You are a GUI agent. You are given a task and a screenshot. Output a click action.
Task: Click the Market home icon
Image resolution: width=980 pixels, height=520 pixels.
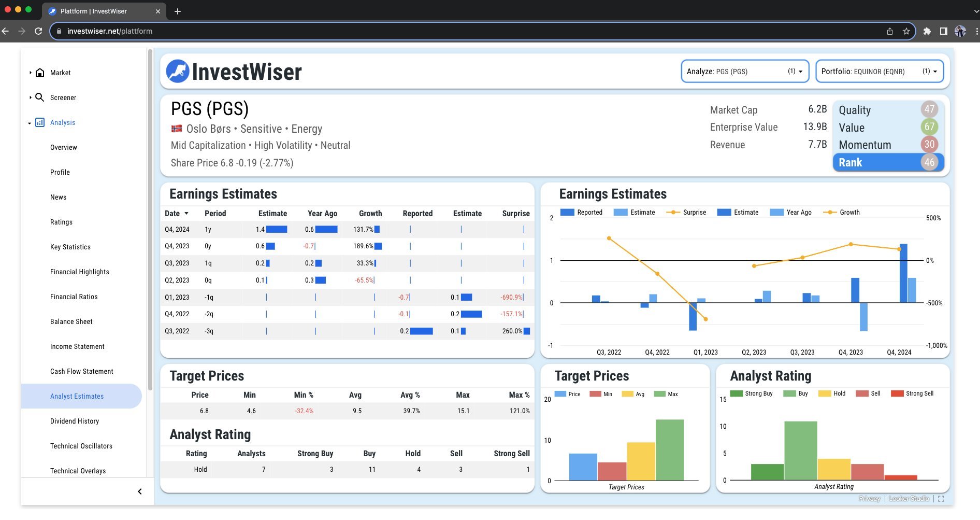coord(40,73)
